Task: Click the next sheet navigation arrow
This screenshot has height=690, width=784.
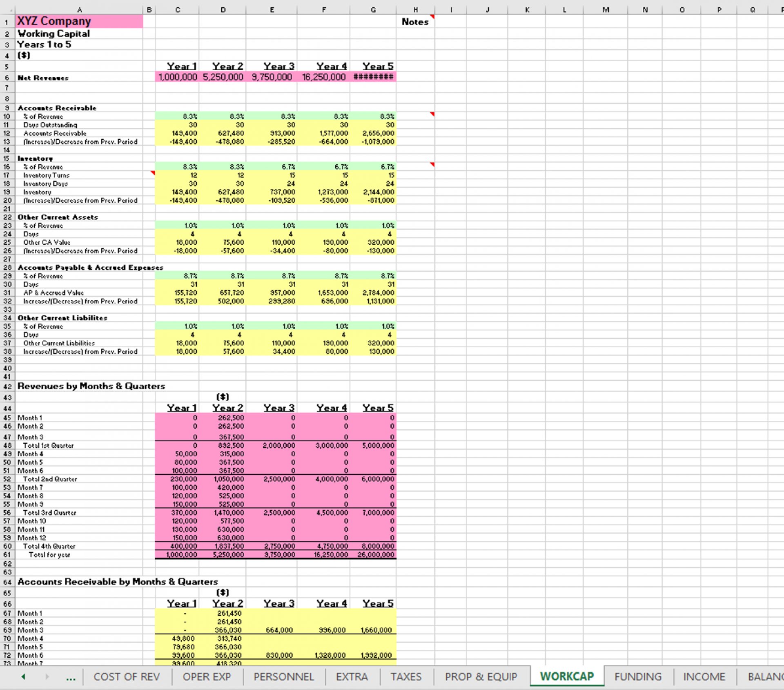Action: coord(47,677)
